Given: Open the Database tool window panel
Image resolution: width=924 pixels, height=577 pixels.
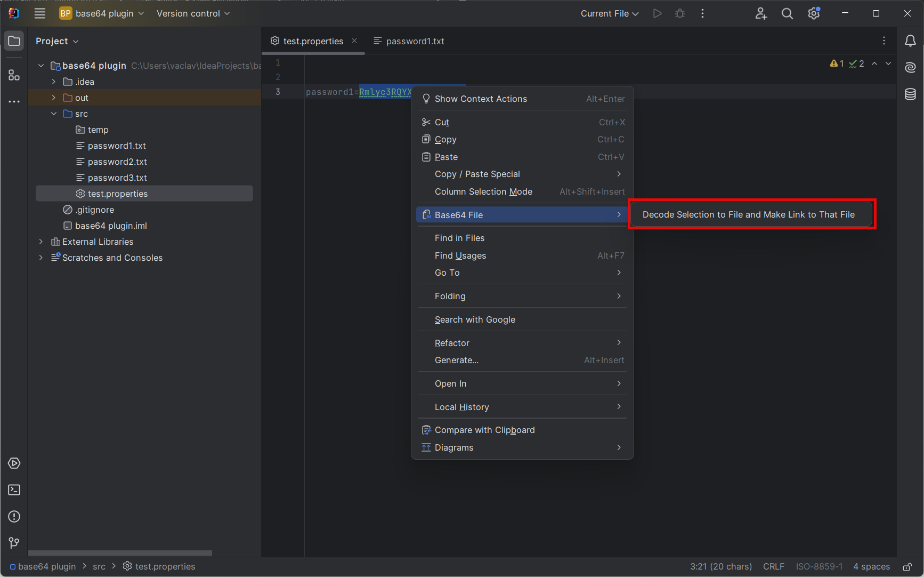Looking at the screenshot, I should (910, 94).
